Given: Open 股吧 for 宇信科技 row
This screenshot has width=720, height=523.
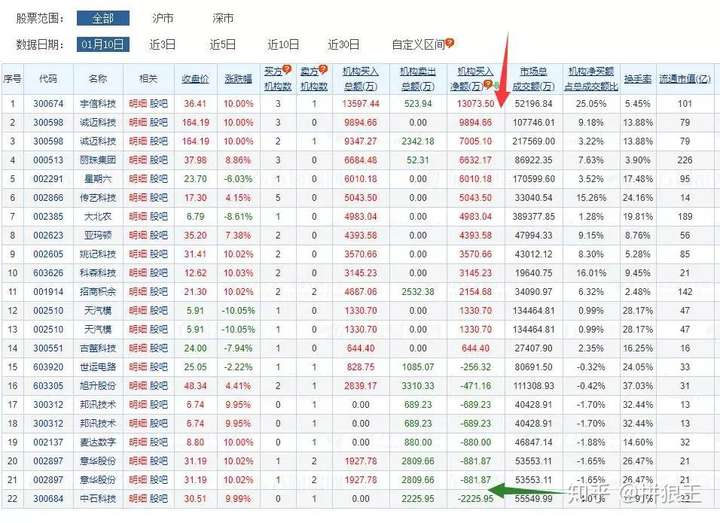Looking at the screenshot, I should [x=159, y=104].
